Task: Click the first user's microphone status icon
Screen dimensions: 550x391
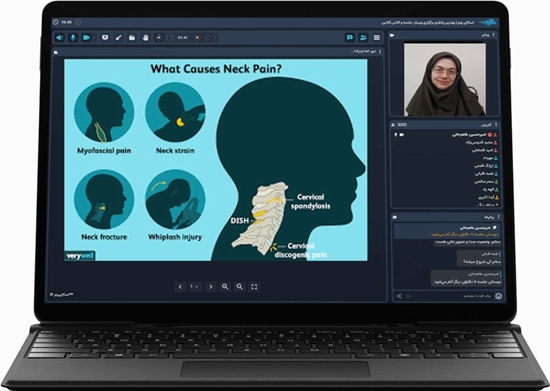Action: point(396,135)
